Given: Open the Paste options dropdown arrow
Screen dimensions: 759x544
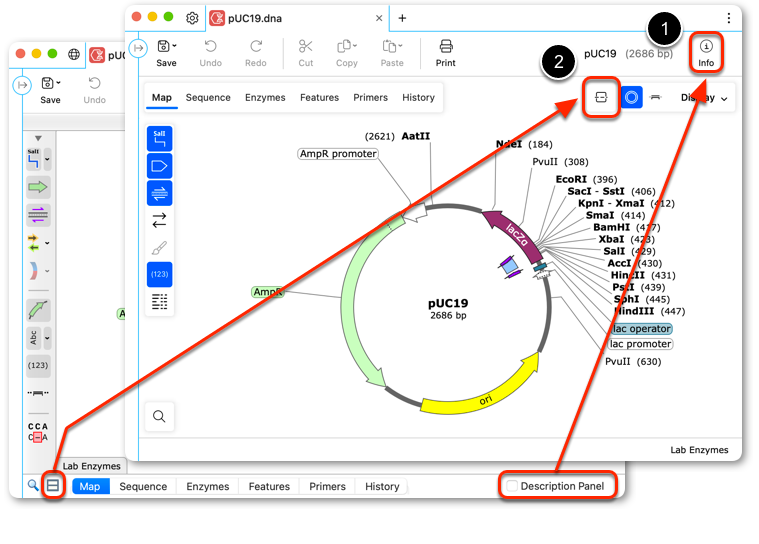Looking at the screenshot, I should pos(400,46).
